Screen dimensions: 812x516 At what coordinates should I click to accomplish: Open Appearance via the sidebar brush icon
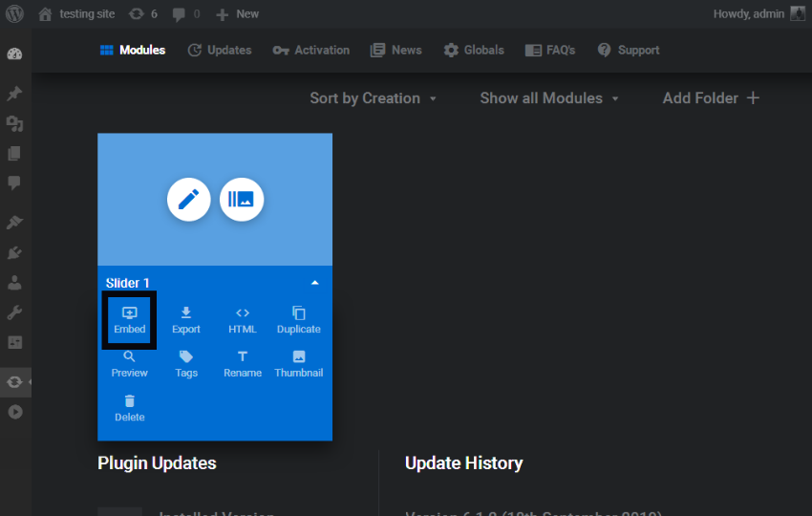(x=14, y=223)
